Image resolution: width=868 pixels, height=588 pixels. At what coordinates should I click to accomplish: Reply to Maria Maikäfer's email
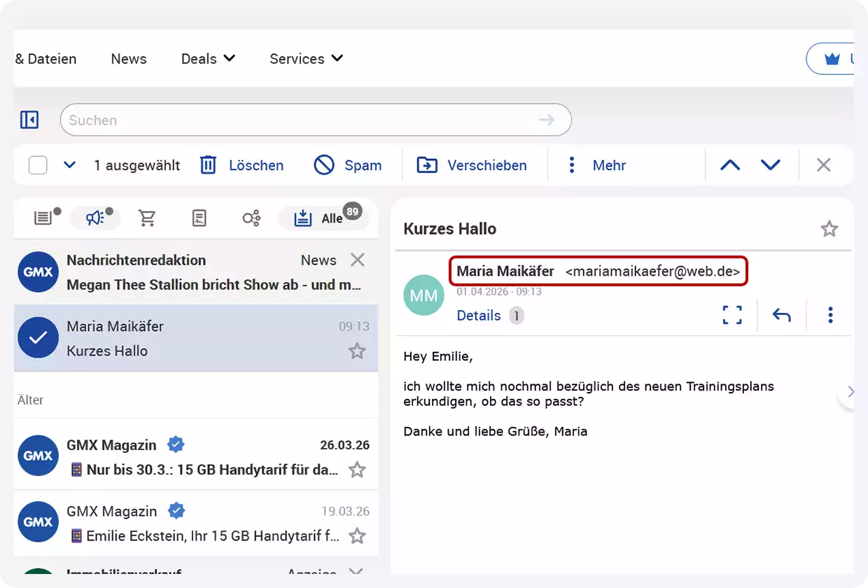pyautogui.click(x=781, y=315)
